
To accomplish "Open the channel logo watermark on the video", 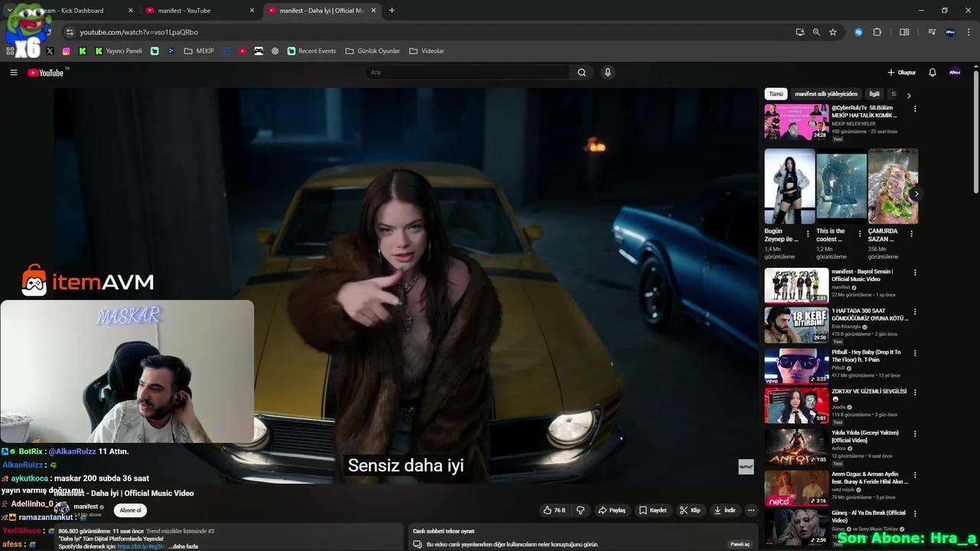I will [x=746, y=467].
